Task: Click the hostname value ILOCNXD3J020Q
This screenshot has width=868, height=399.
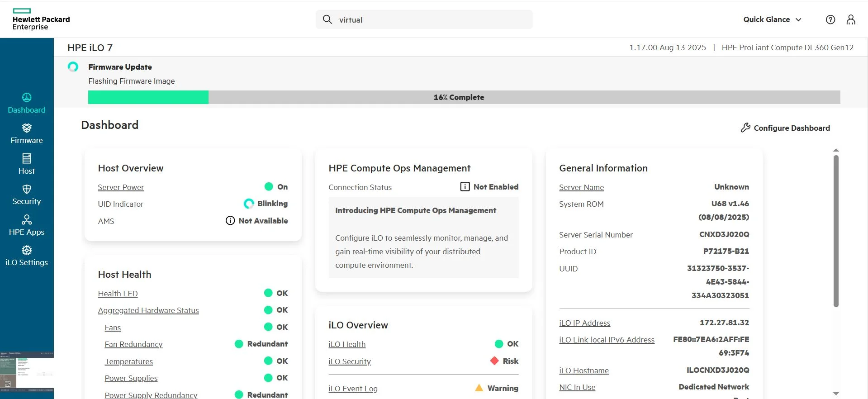Action: click(718, 370)
